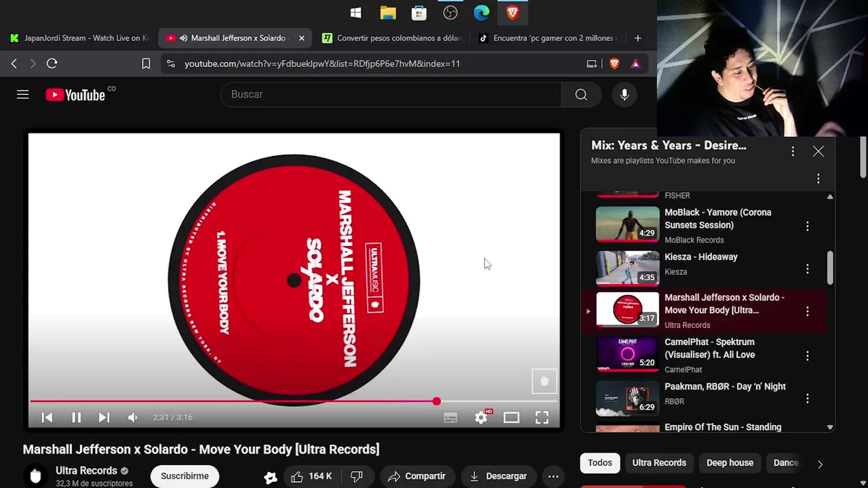Open a new browser tab
The image size is (868, 488).
tap(637, 39)
